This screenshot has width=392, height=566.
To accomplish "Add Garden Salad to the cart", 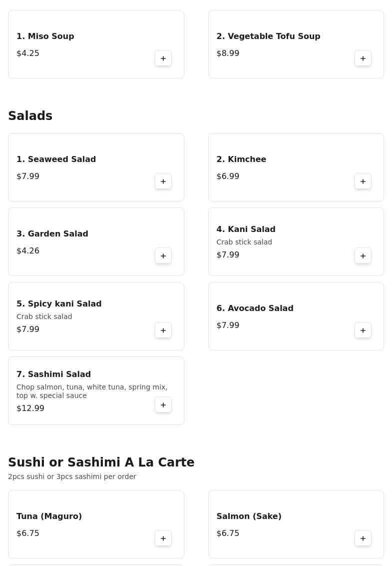I will pyautogui.click(x=163, y=256).
